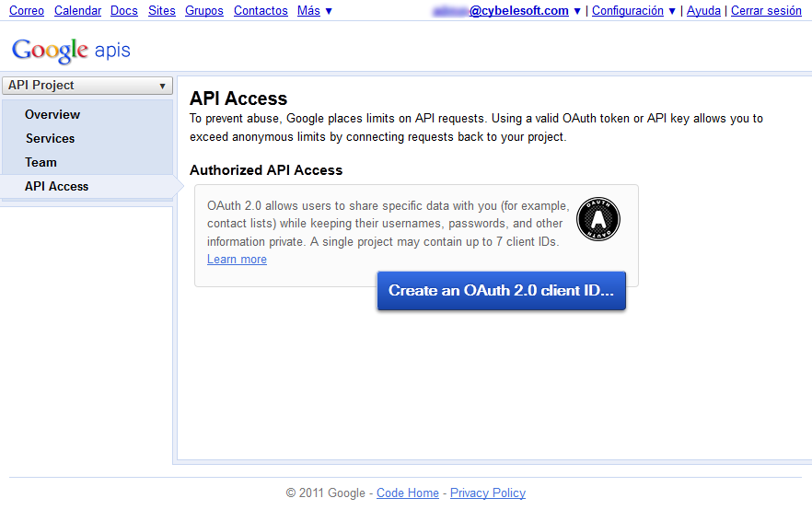Open the Correo link

pos(27,11)
